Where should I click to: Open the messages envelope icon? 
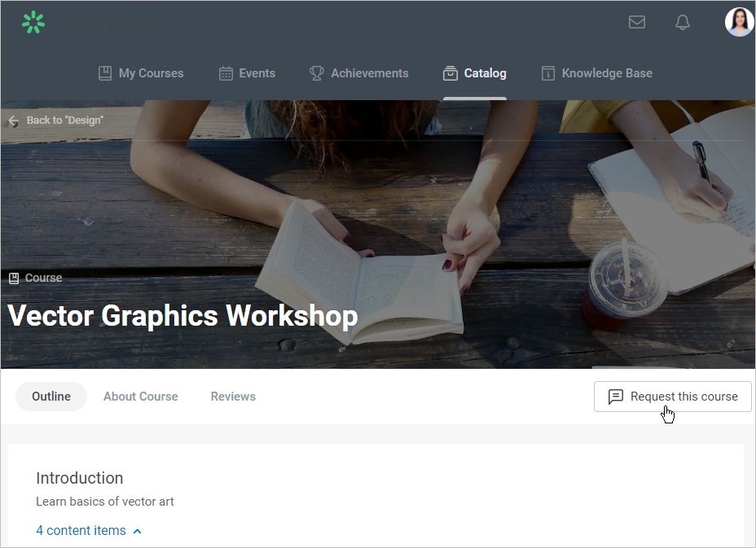[637, 22]
